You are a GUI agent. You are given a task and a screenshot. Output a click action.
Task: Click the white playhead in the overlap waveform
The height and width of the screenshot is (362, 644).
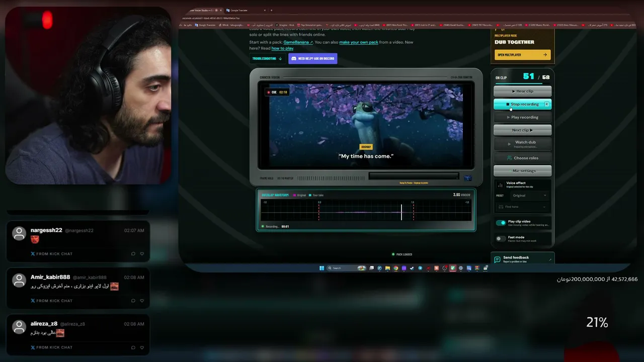pyautogui.click(x=401, y=212)
